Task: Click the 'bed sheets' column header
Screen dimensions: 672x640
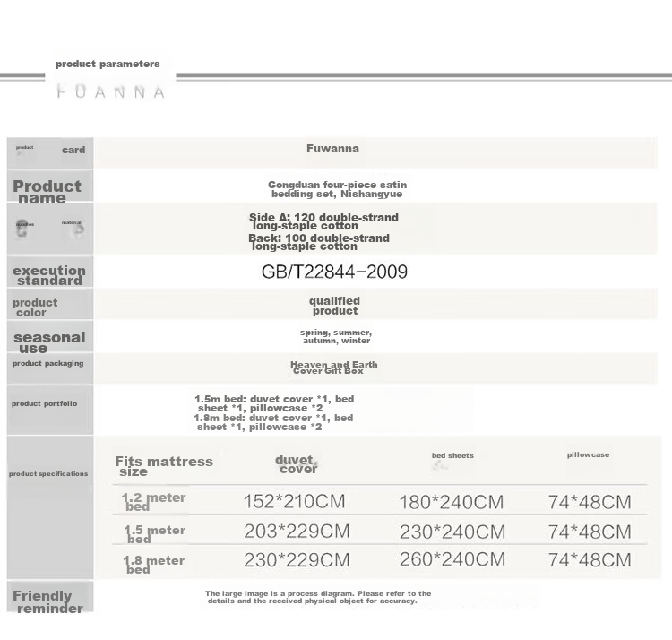Action: tap(452, 455)
